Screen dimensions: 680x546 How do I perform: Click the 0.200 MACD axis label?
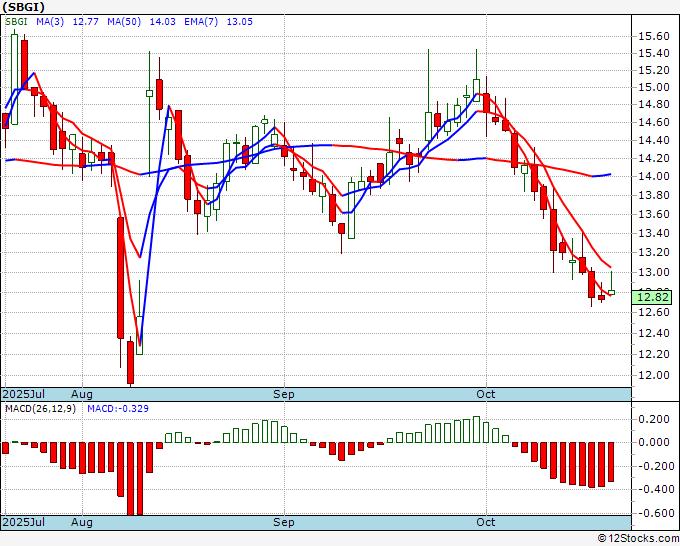pos(654,419)
